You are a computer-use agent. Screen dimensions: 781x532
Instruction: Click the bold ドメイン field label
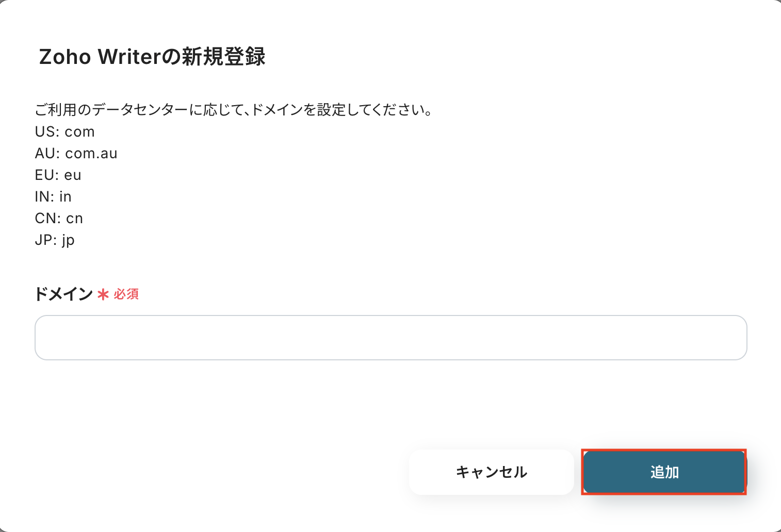click(x=63, y=294)
